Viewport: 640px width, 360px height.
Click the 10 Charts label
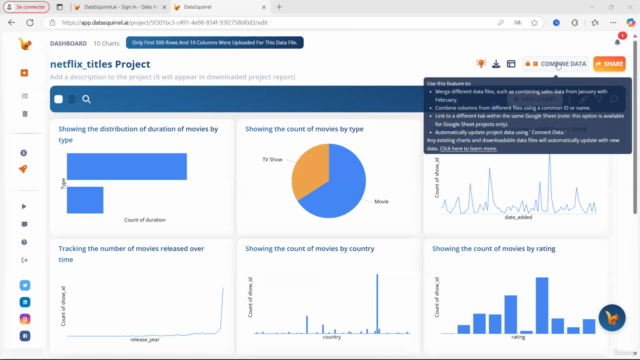click(x=106, y=43)
